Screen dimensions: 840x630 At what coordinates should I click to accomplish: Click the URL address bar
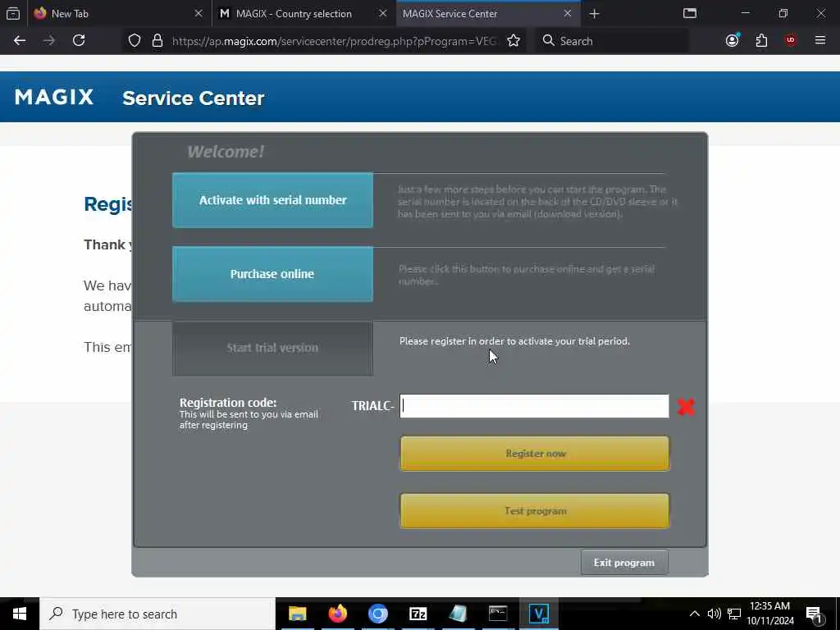335,41
